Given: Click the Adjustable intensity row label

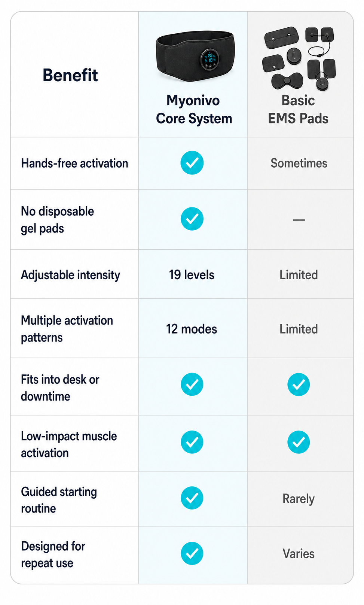Looking at the screenshot, I should click(x=70, y=275).
